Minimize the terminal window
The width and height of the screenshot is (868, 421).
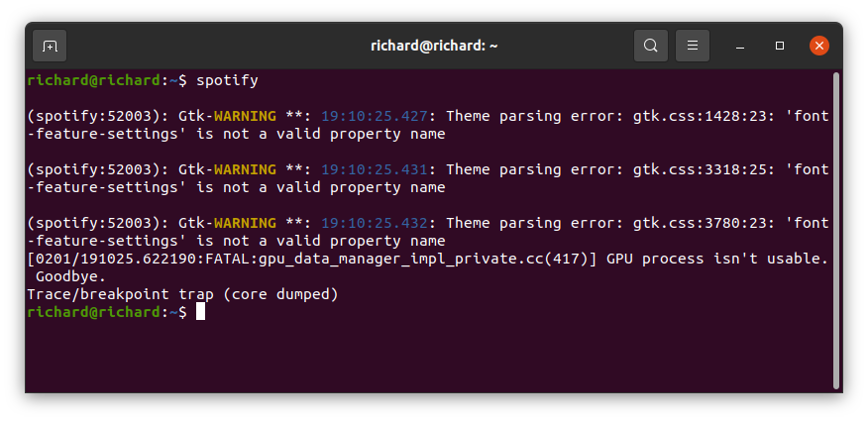pyautogui.click(x=740, y=46)
